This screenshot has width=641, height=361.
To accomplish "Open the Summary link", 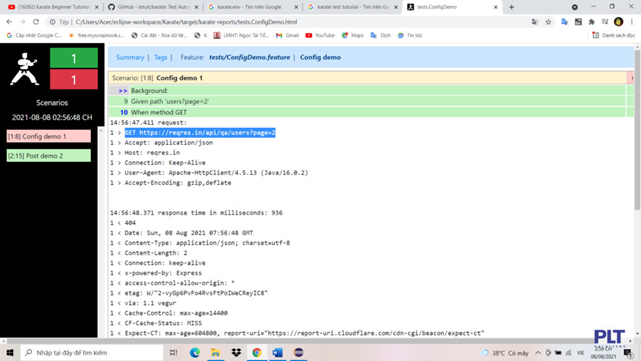I will point(130,57).
